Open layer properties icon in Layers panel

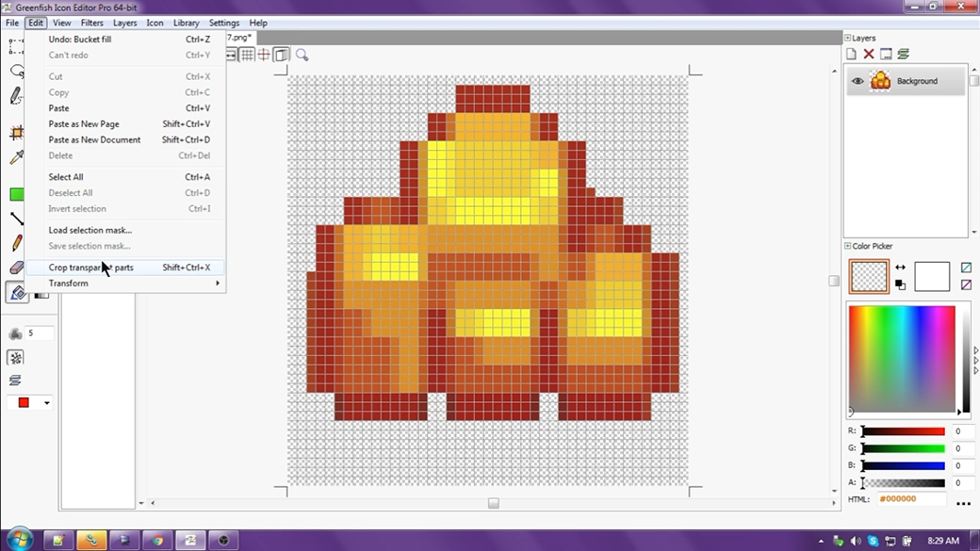click(886, 54)
